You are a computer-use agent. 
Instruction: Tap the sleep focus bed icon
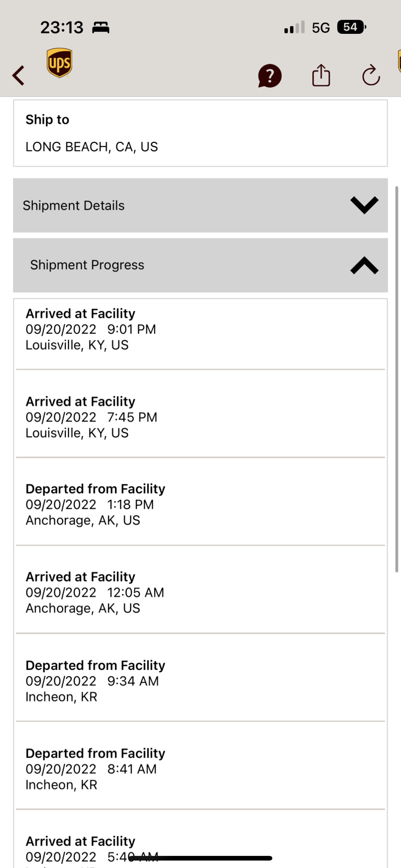[101, 28]
